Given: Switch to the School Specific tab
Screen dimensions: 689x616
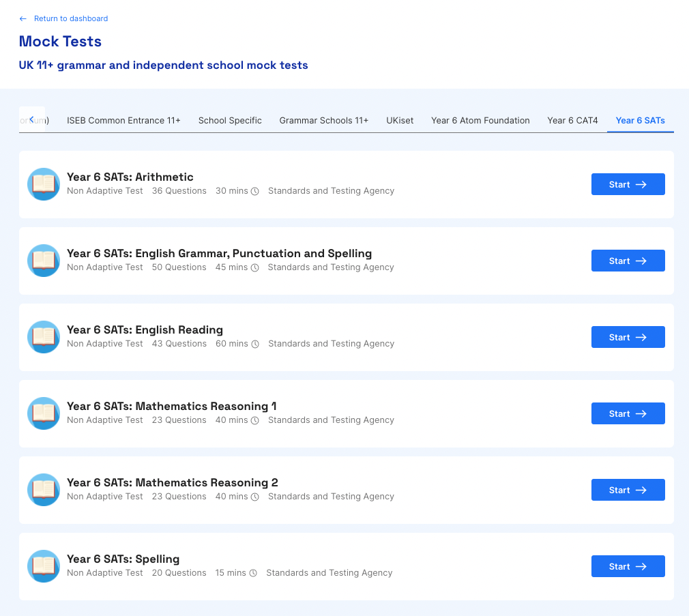Looking at the screenshot, I should click(230, 120).
